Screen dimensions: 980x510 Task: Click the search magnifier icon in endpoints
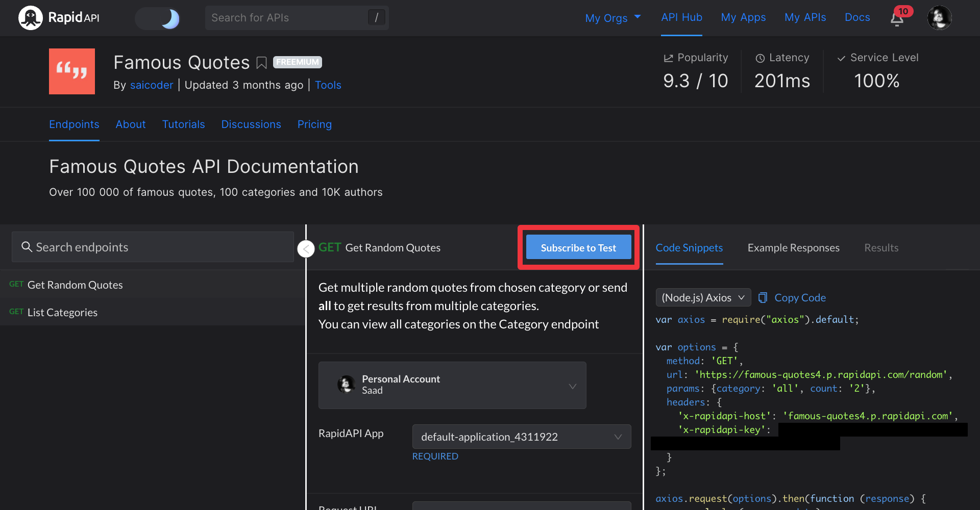(x=27, y=247)
